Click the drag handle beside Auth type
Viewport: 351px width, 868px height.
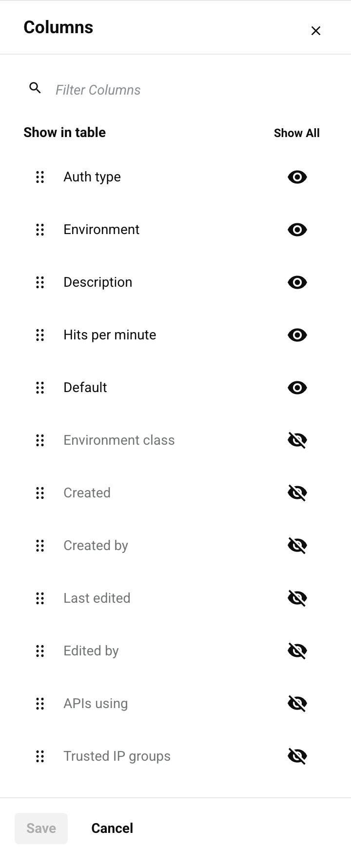40,177
